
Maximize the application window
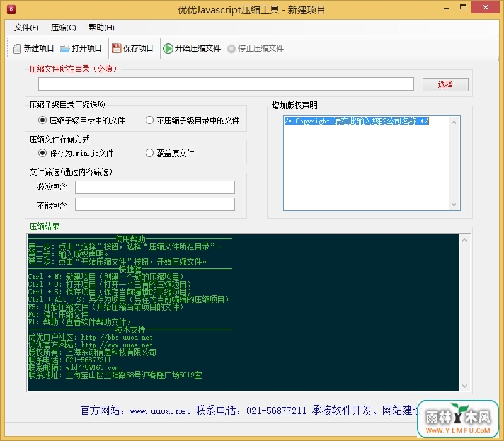(x=463, y=8)
